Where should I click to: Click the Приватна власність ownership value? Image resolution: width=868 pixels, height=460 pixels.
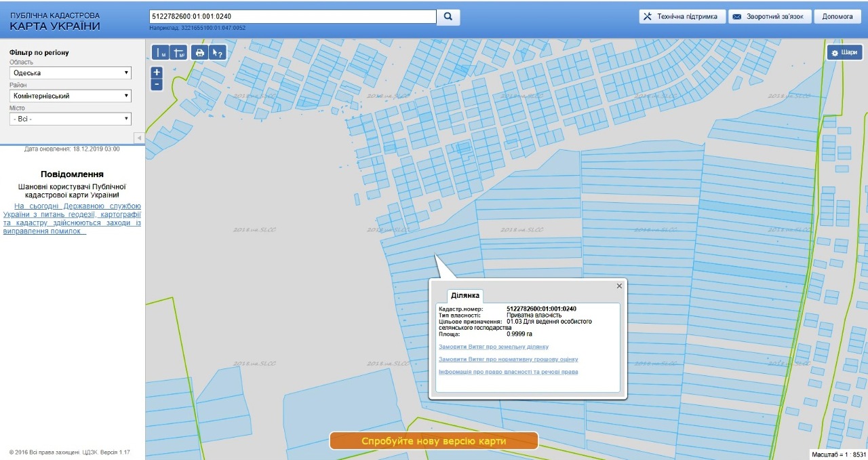pos(534,315)
